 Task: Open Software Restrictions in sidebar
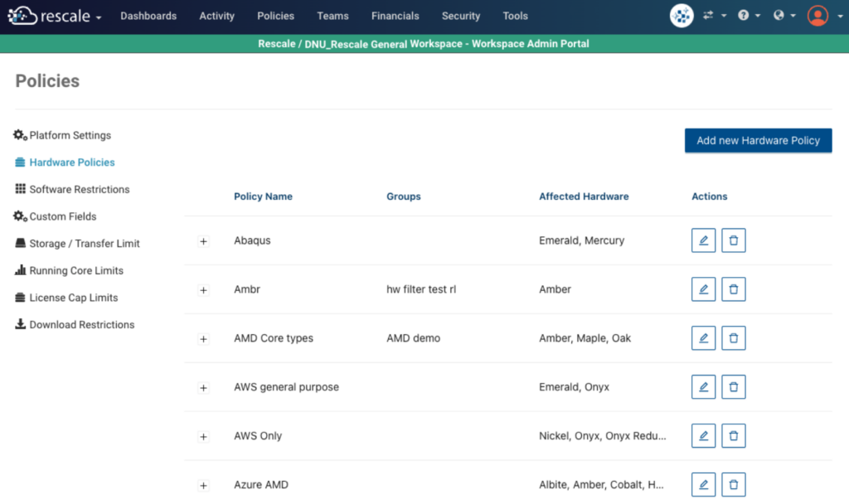pyautogui.click(x=80, y=189)
